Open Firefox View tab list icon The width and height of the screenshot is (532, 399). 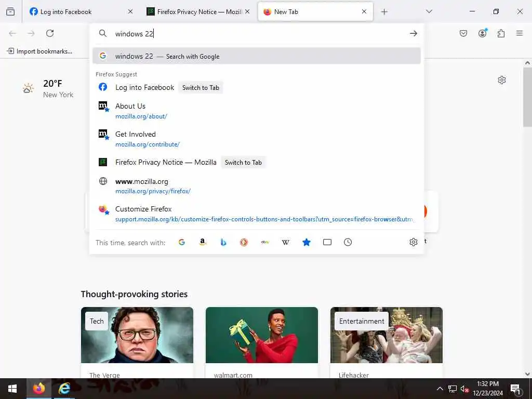coord(10,11)
